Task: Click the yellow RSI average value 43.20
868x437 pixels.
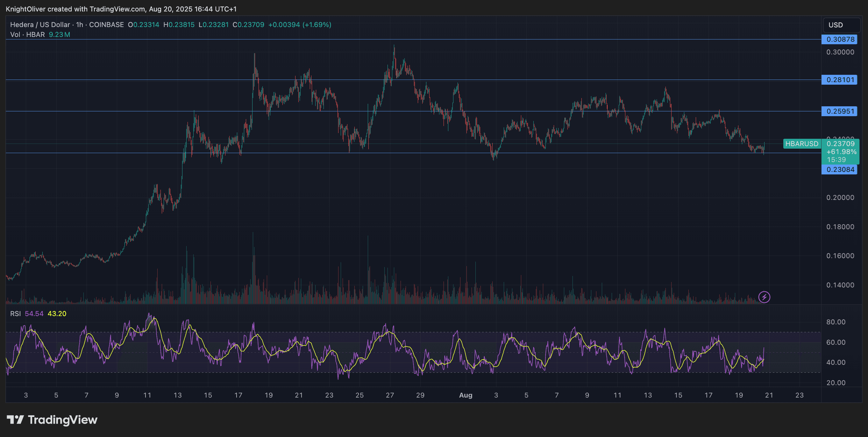Action: 57,313
